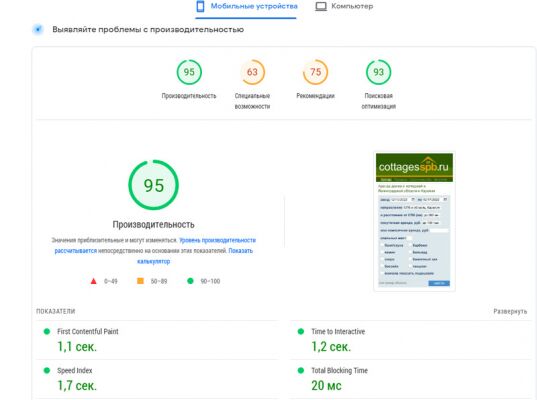Click the ПОКАЗАТЕЛИ section heading

point(55,311)
